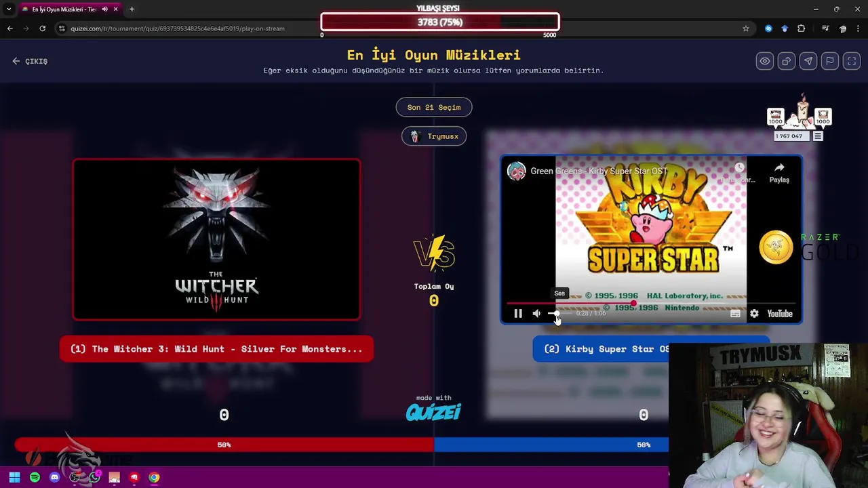
Task: Seek on the YouTube progress bar
Action: click(651, 304)
